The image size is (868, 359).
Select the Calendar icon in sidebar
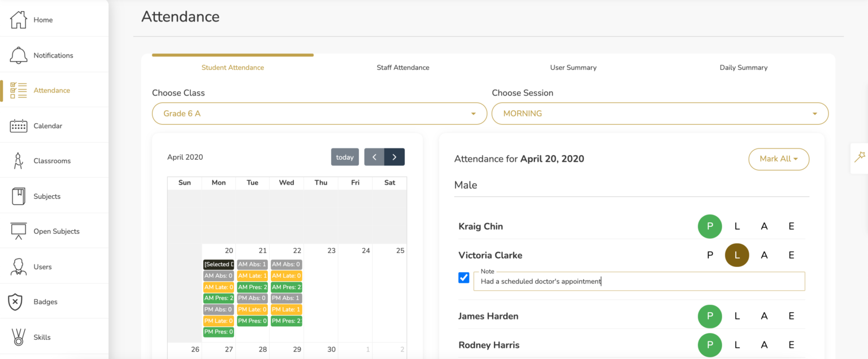click(19, 126)
